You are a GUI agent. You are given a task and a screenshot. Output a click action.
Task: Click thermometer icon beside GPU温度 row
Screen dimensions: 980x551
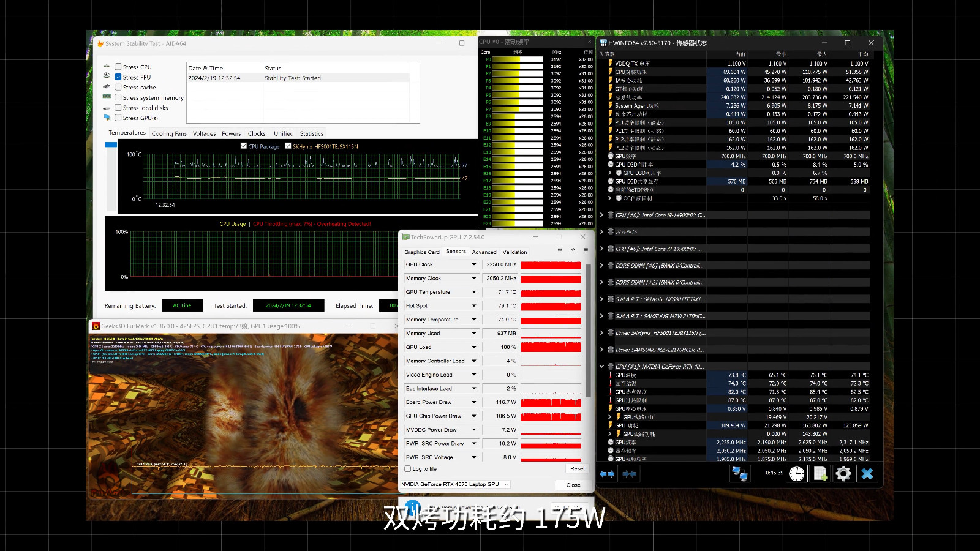tap(611, 375)
